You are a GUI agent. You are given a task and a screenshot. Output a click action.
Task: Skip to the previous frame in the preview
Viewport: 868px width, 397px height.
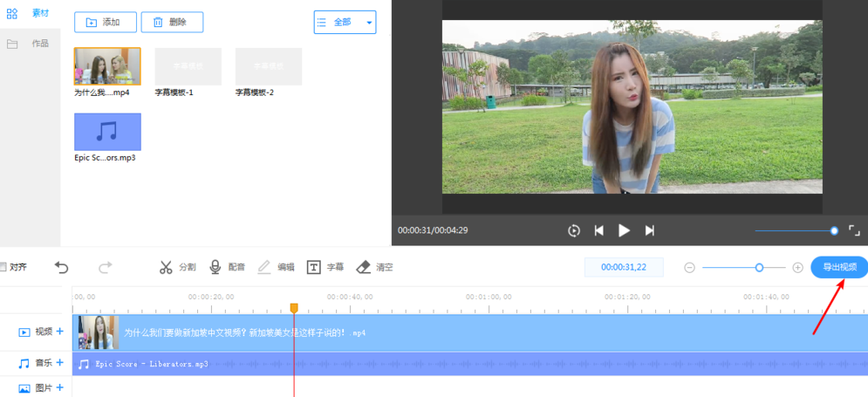599,230
